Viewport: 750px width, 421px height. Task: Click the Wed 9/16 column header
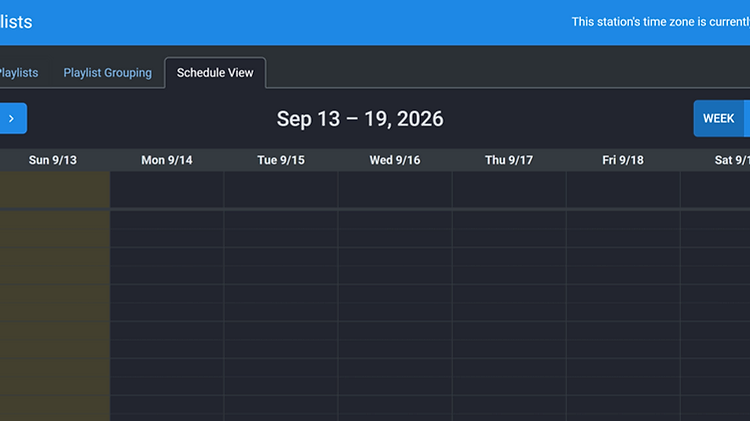395,160
